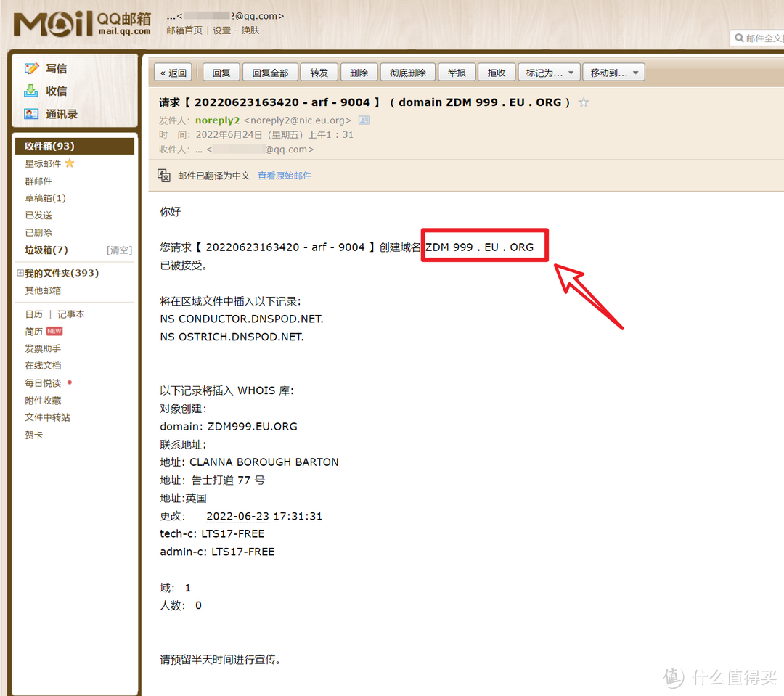Viewport: 784px width, 696px height.
Task: Click the 回复全部 reply all button
Action: point(270,73)
